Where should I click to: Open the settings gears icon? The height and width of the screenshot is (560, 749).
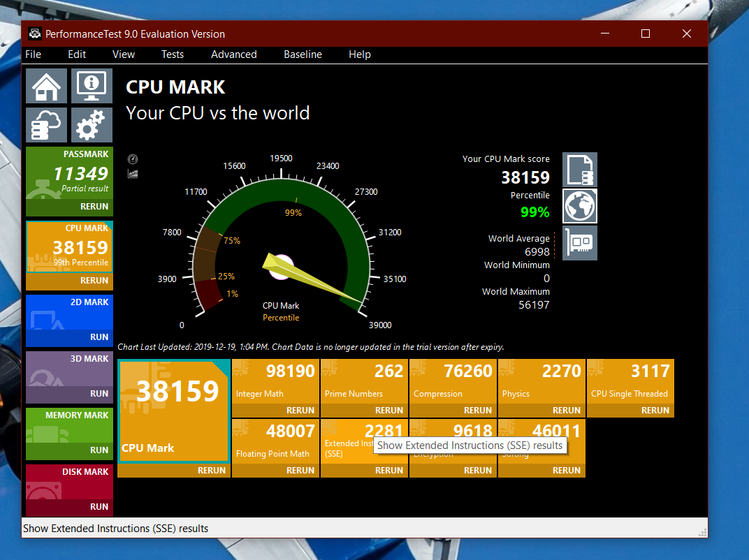92,125
